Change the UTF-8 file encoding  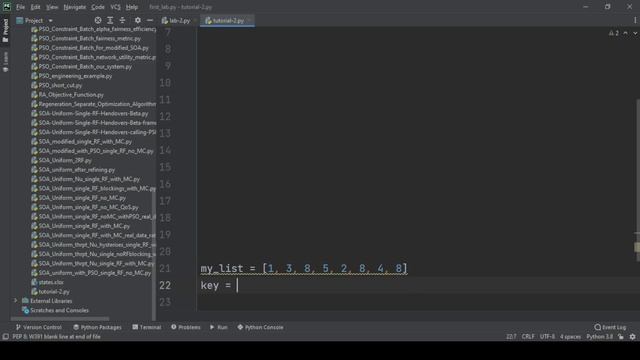(x=547, y=337)
